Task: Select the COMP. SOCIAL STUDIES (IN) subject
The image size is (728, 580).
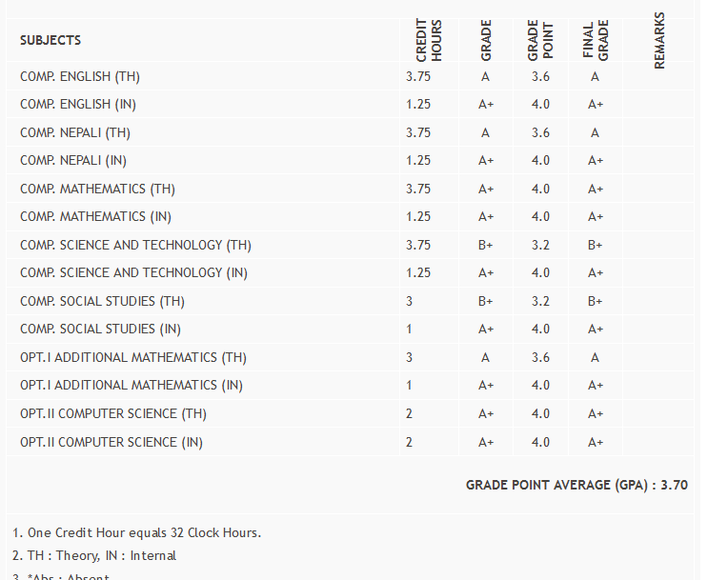Action: click(x=100, y=329)
